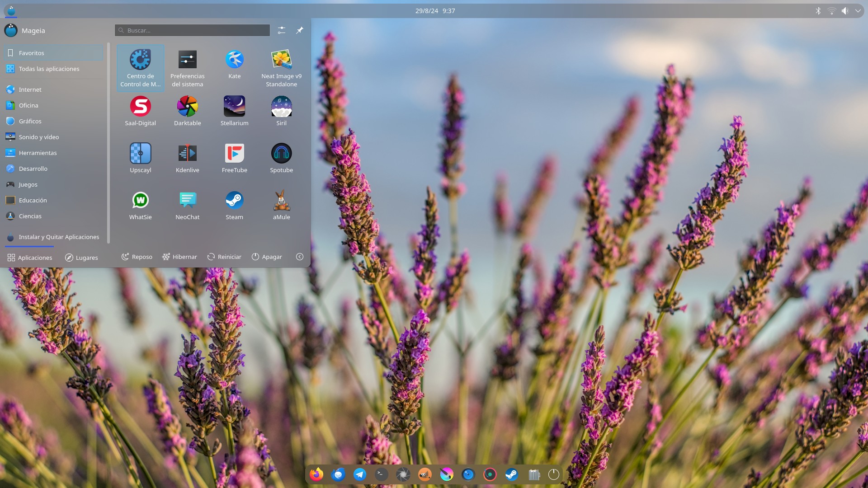868x488 pixels.
Task: Click the Apagar button
Action: coord(267,257)
